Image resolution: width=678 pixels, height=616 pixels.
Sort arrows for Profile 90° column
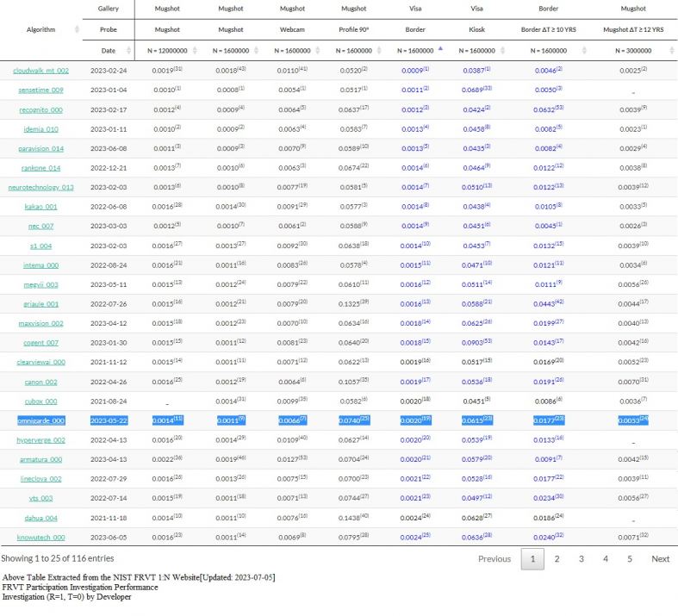tap(379, 51)
